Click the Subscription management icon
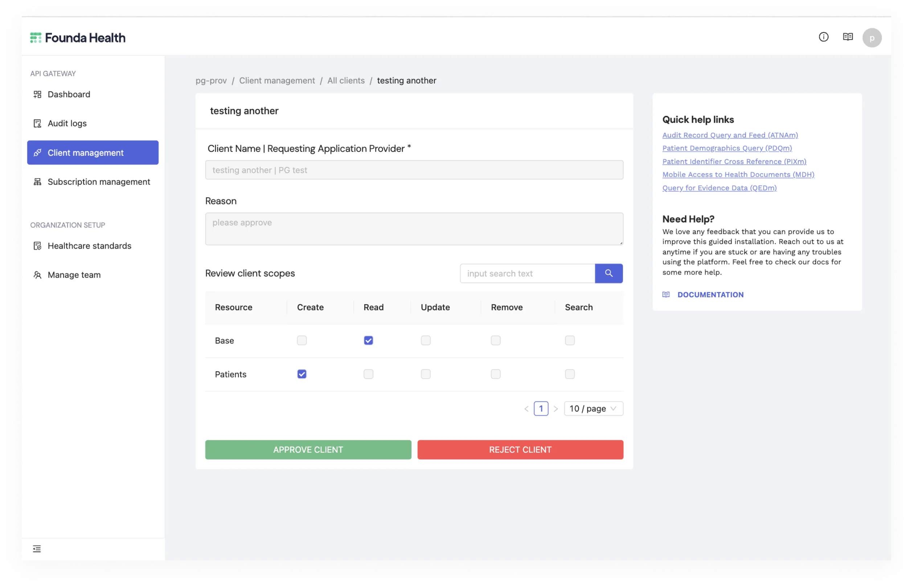This screenshot has height=588, width=913. 37,182
